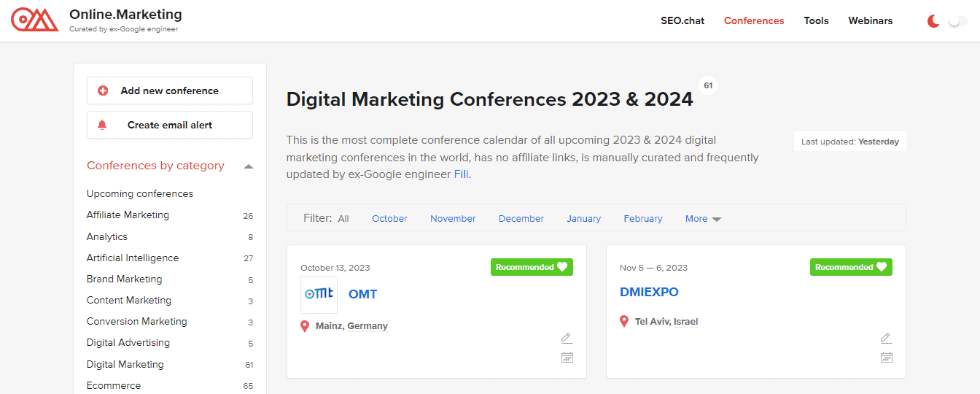Click the Recommended badge on the DMIEXPO card
Screen dimensions: 980x394
851,267
